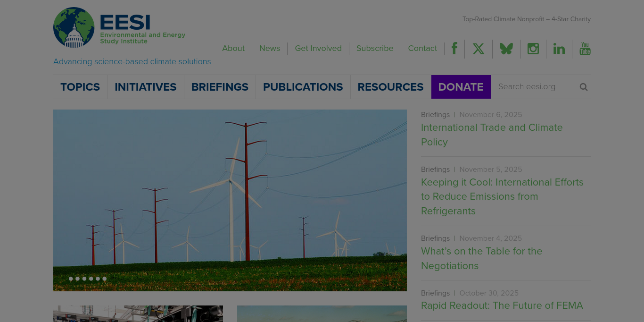The width and height of the screenshot is (644, 322).
Task: Open EESI's Facebook page icon
Action: click(454, 49)
